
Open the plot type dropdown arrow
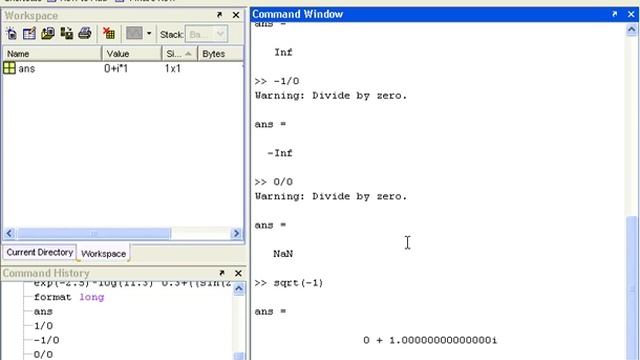point(149,33)
